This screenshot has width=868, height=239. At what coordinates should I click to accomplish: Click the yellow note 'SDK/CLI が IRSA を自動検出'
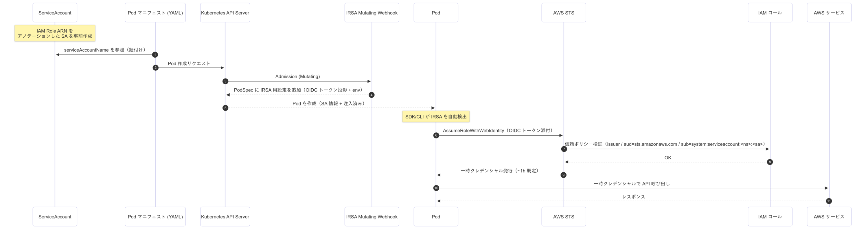(x=436, y=116)
